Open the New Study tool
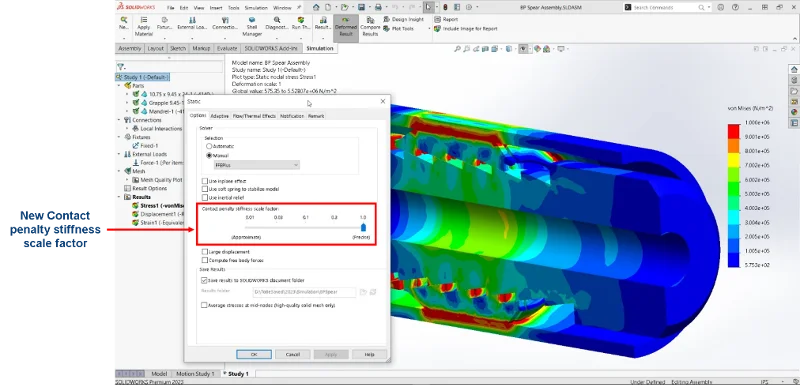Image resolution: width=800 pixels, height=385 pixels. click(x=124, y=23)
